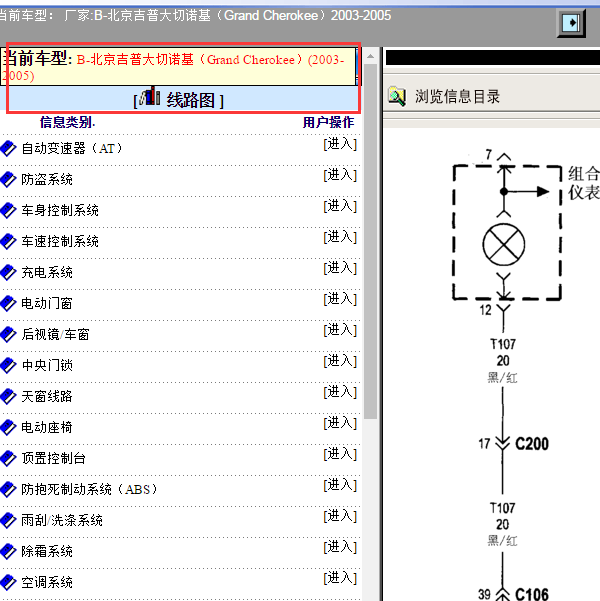Select the 雨刮/洗涤系统 category text
Viewport: 600px width, 601px height.
62,521
